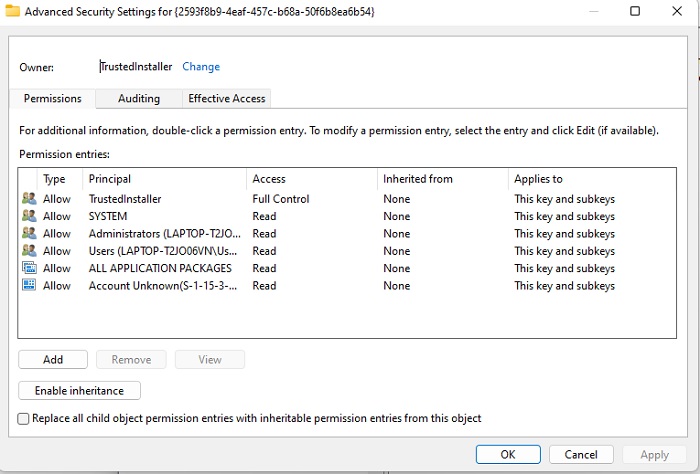
Task: Click the Users row user-group icon
Action: 29,250
